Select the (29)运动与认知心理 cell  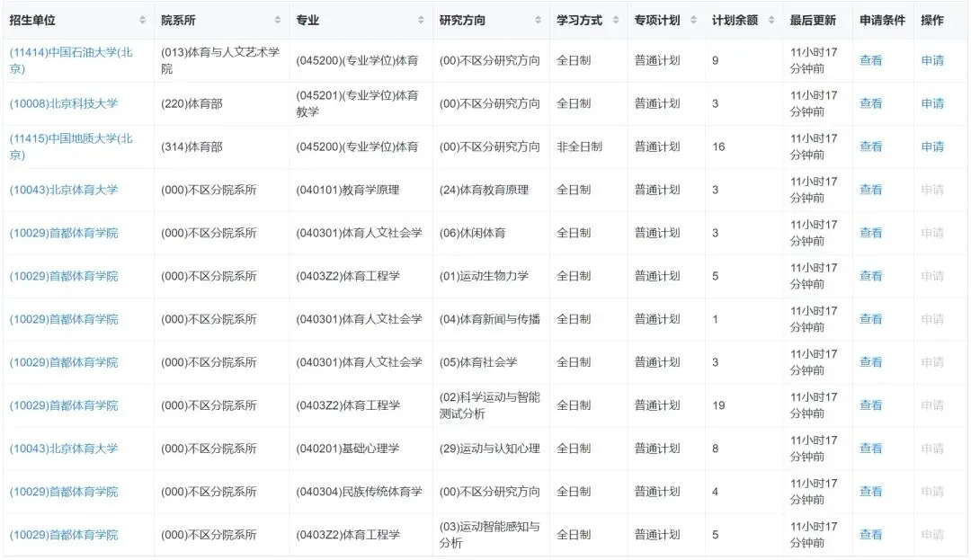490,449
